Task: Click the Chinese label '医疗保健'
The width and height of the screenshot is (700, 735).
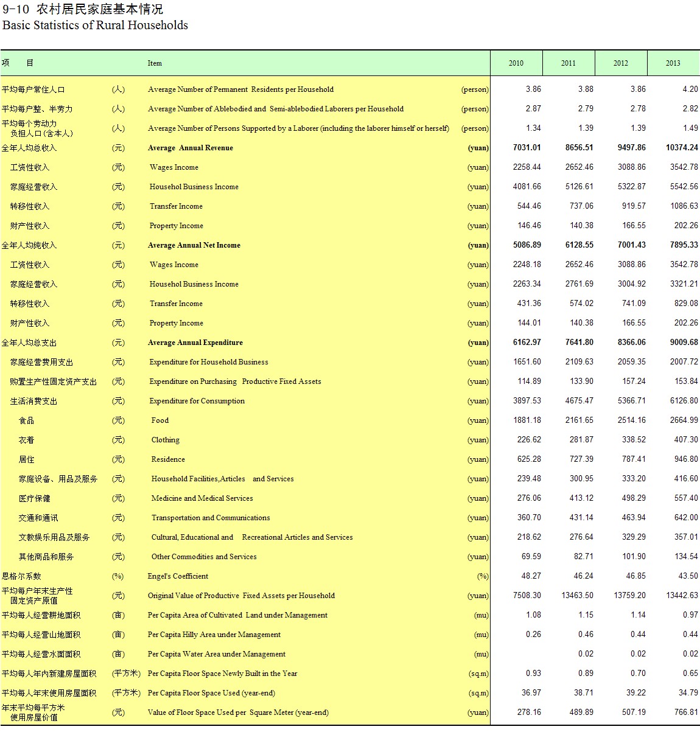Action: click(x=35, y=498)
